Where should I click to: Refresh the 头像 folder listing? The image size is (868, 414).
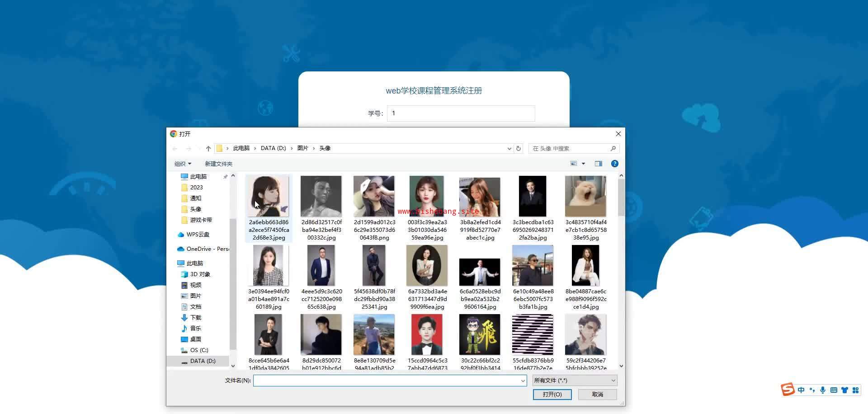(519, 148)
